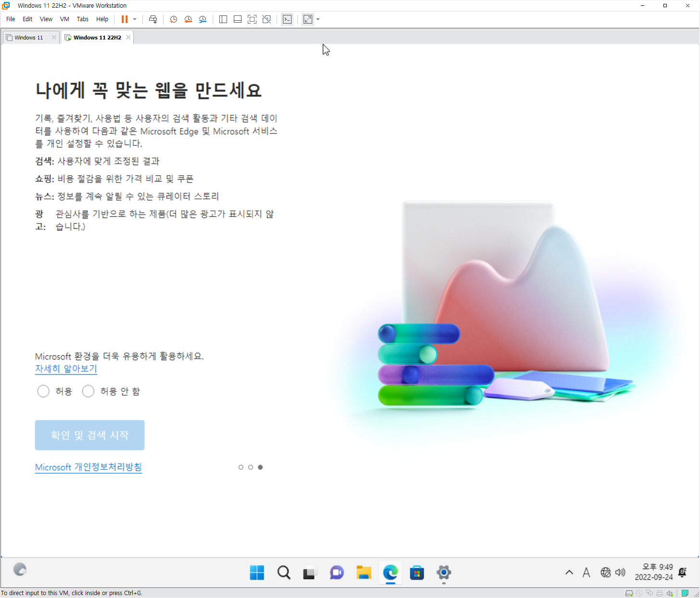700x598 pixels.
Task: Open the Help menu
Action: [102, 19]
